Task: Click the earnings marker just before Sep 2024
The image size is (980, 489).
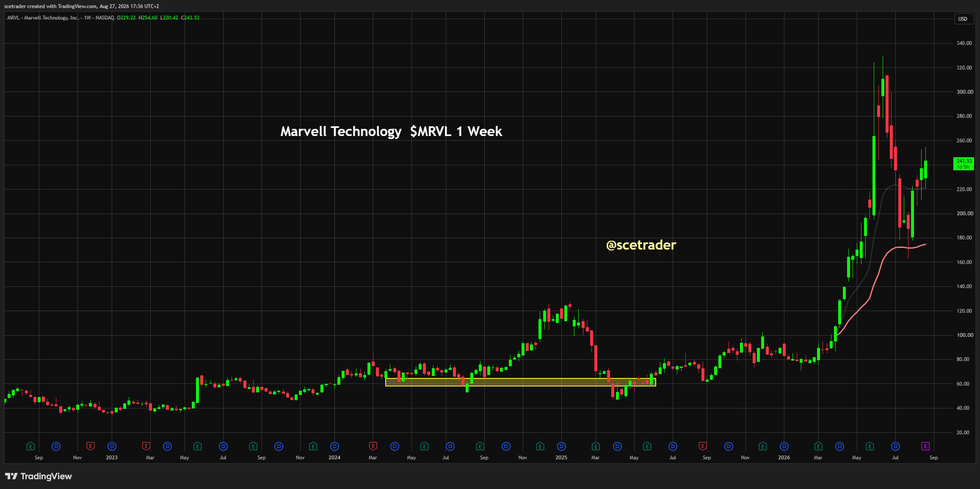Action: click(x=480, y=446)
